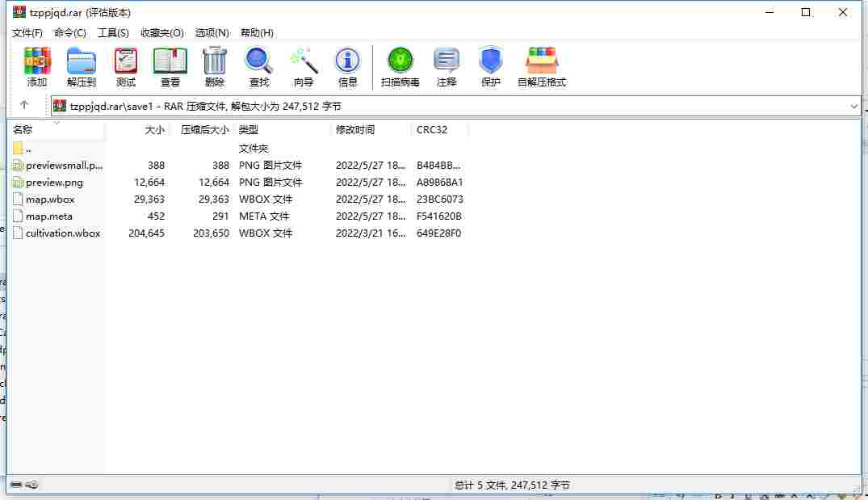868x500 pixels.
Task: Open the 收藏夹(O) menu
Action: 162,32
